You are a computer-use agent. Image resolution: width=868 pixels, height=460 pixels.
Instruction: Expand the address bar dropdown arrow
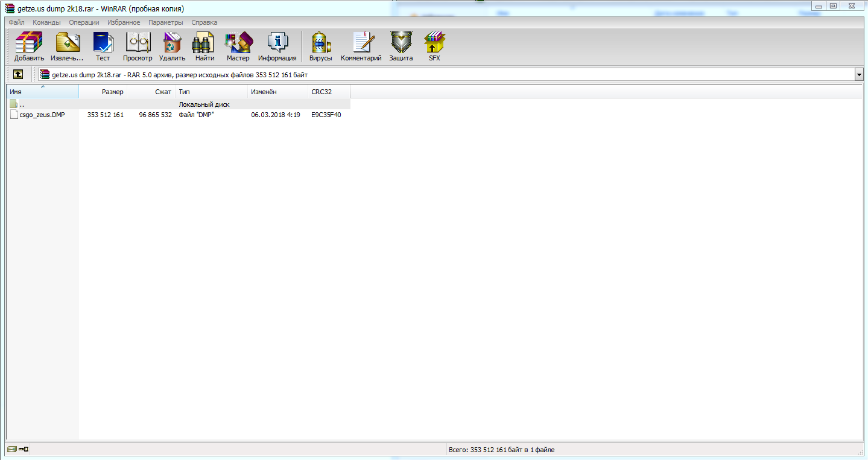[x=859, y=74]
